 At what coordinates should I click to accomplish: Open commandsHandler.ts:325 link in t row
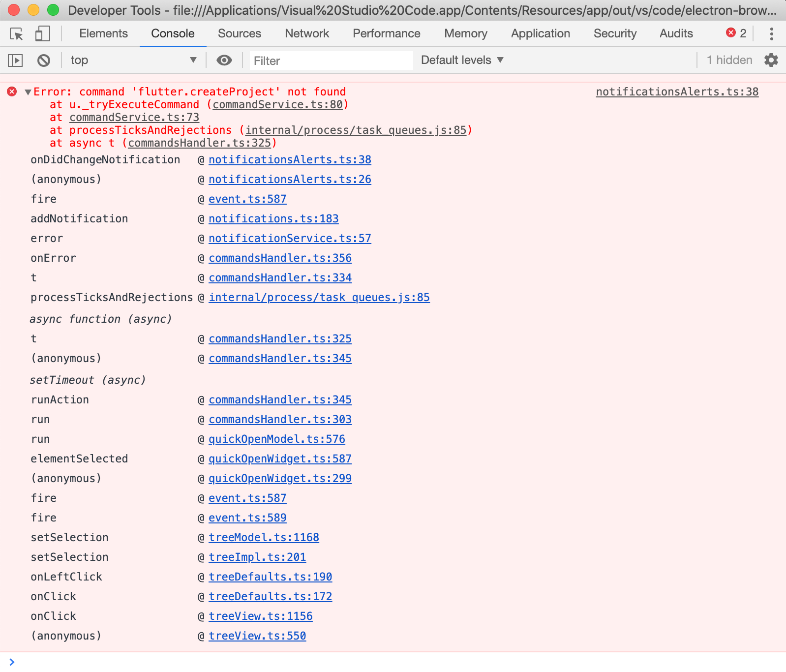(280, 338)
